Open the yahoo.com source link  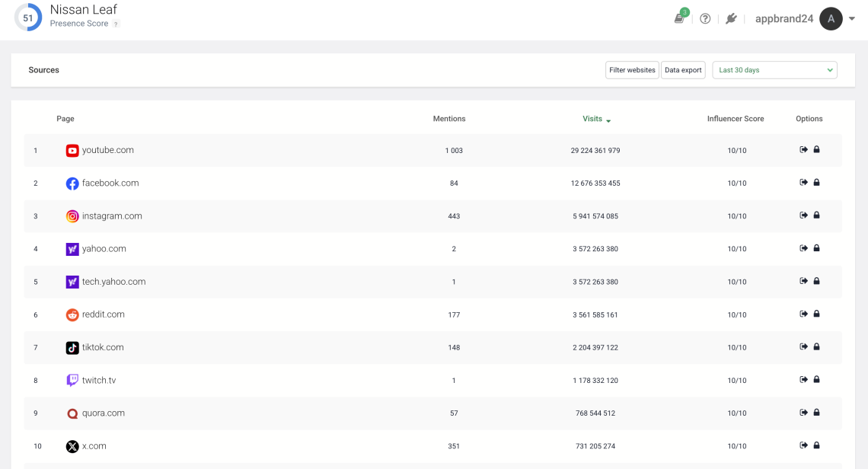104,249
